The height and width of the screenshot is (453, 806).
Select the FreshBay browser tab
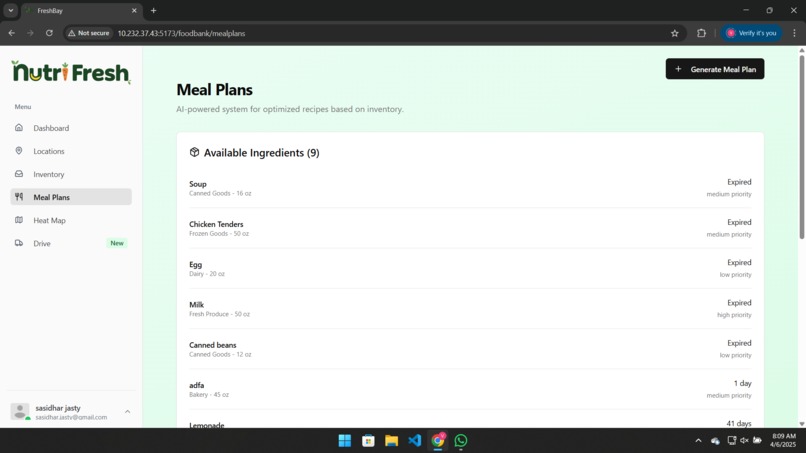point(82,10)
